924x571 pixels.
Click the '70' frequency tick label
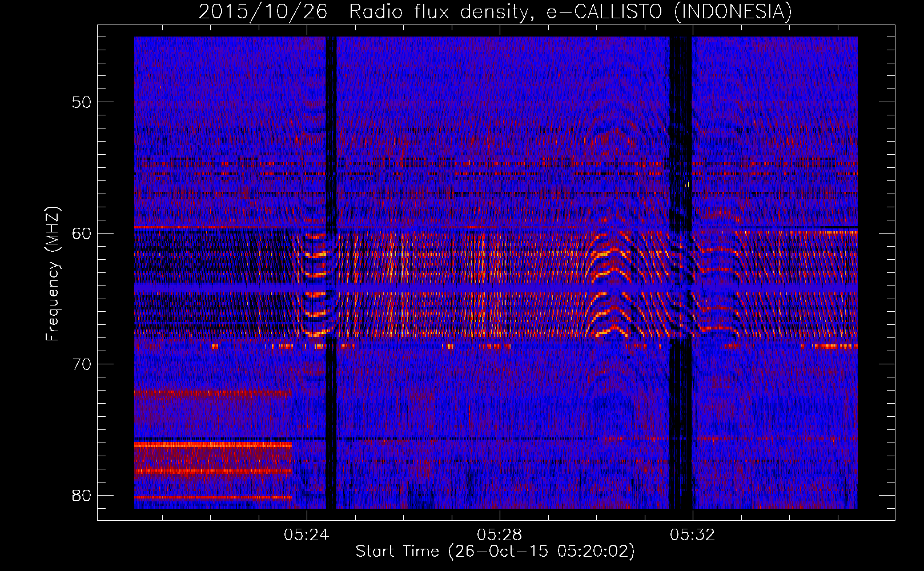(x=82, y=364)
